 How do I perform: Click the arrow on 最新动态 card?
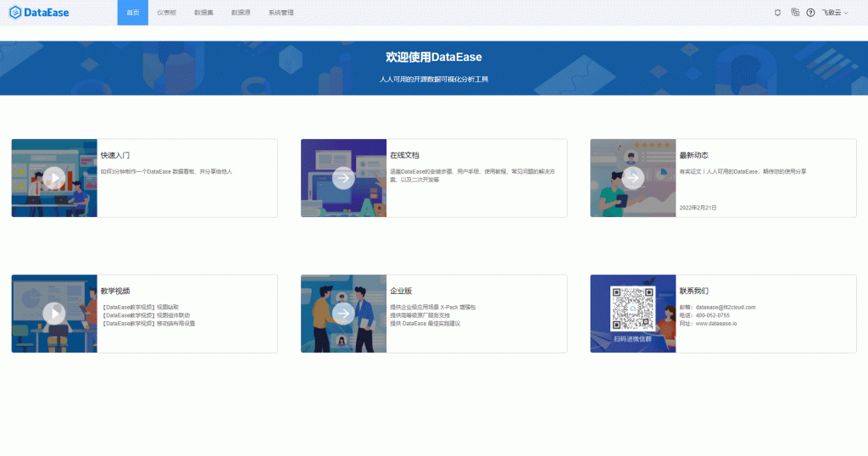point(632,178)
